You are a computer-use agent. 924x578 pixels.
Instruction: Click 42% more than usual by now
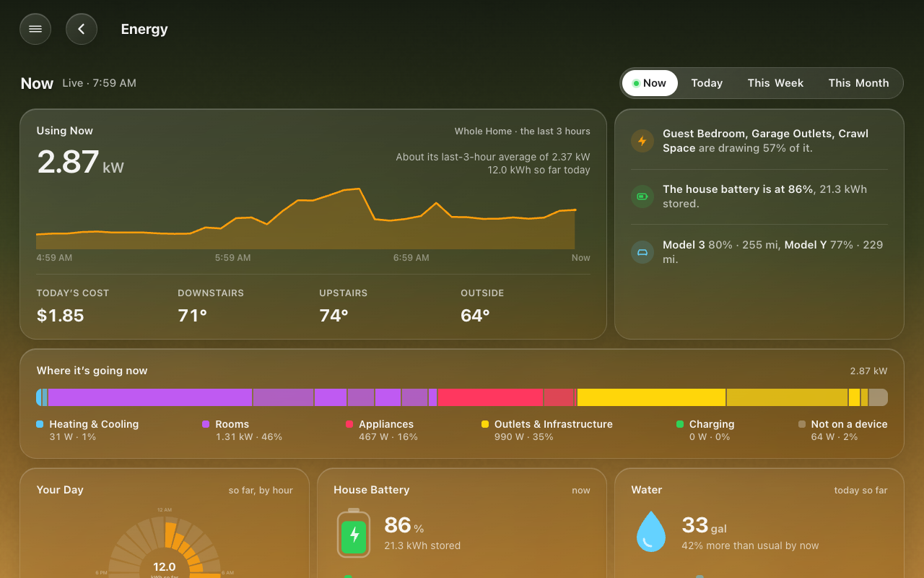(750, 546)
